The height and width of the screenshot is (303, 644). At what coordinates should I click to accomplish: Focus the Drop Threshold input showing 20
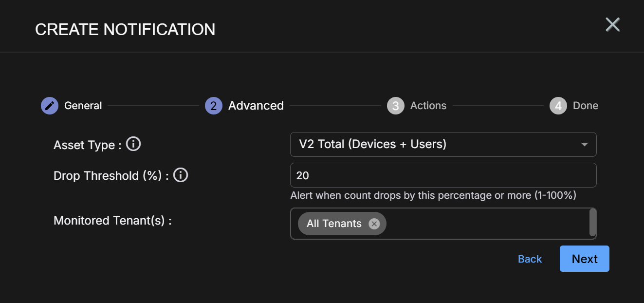[443, 175]
